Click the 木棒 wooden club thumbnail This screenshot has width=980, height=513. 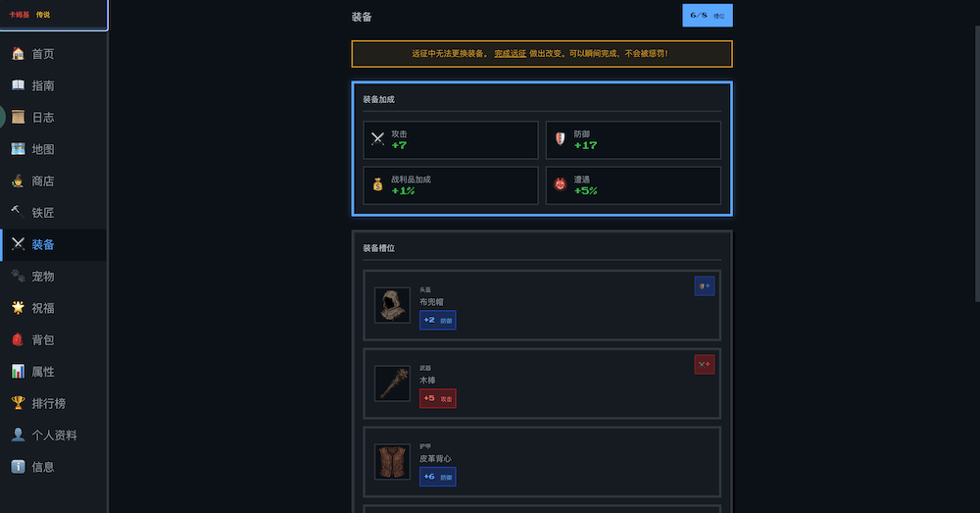pyautogui.click(x=392, y=384)
